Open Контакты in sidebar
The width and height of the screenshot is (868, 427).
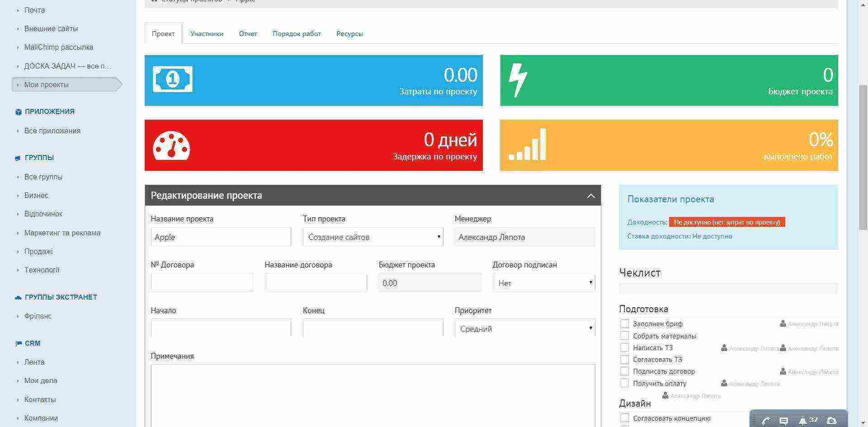pos(40,399)
